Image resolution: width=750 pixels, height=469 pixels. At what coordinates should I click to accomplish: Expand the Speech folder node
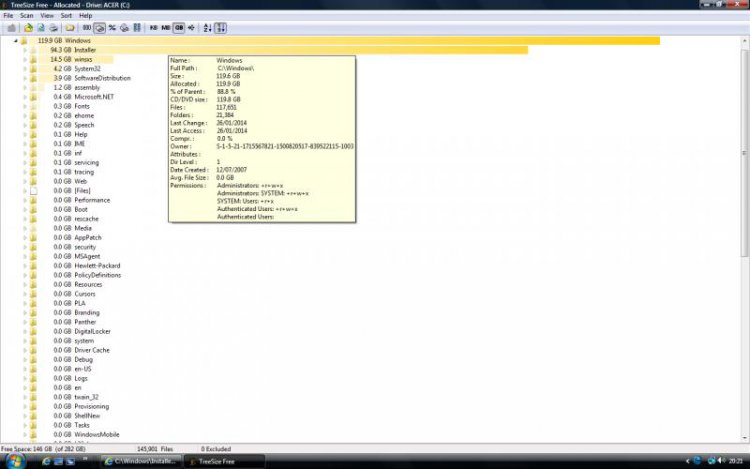[x=25, y=125]
